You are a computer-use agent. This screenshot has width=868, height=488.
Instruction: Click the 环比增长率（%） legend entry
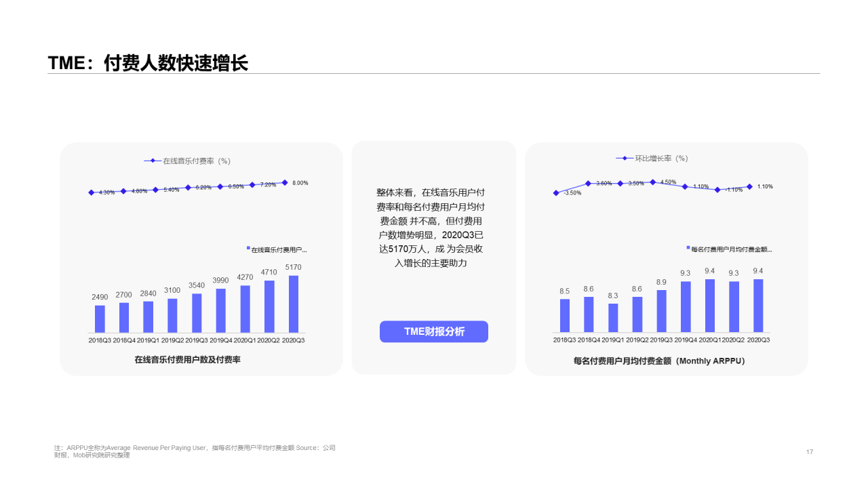652,158
